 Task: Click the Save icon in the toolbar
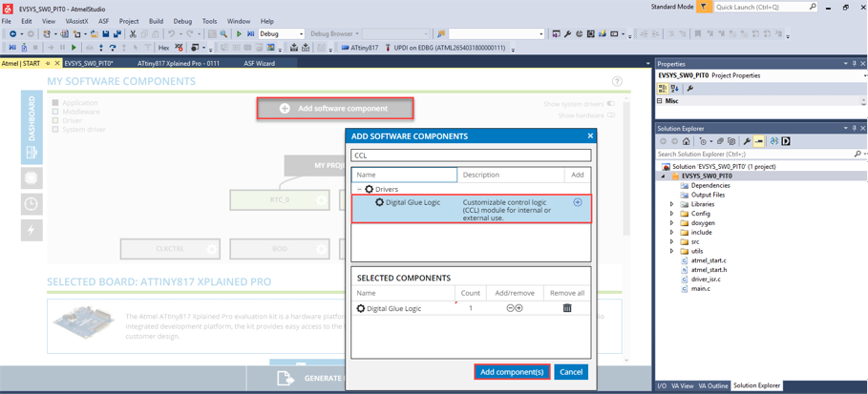[x=106, y=33]
